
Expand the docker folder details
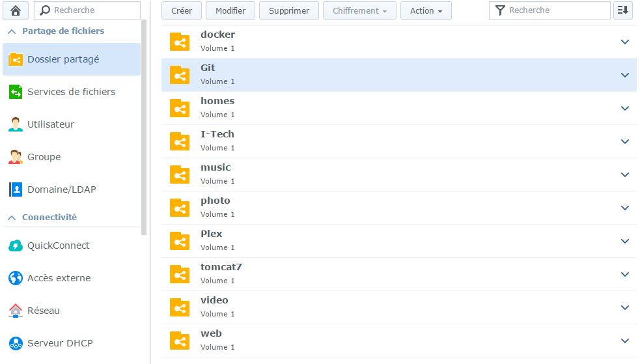[625, 42]
